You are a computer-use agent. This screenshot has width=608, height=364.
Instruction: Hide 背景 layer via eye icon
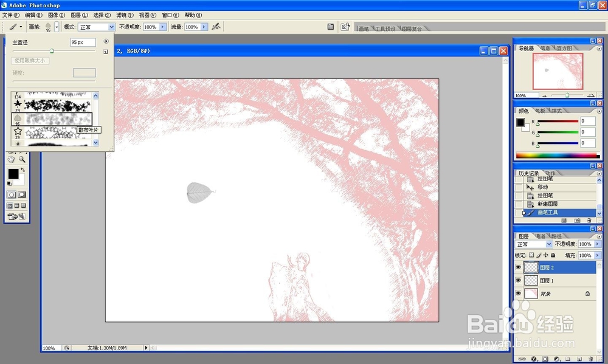[x=518, y=294]
